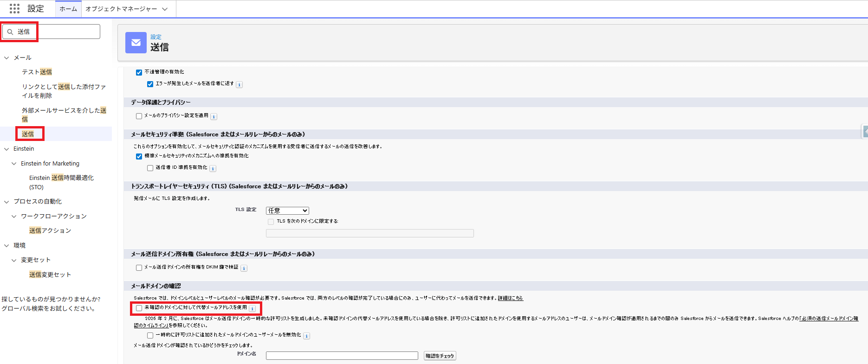Show info icon for DKIM 鍵で検証 option

click(244, 268)
